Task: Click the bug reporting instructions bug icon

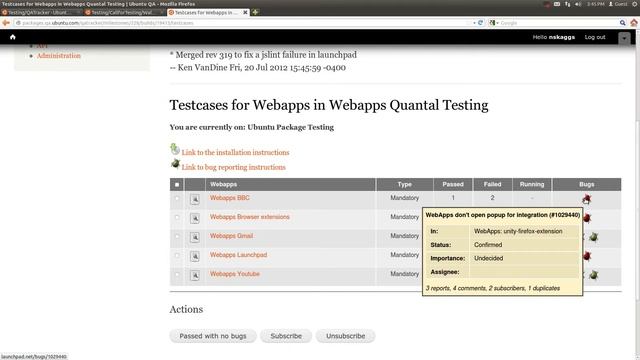Action: click(175, 164)
